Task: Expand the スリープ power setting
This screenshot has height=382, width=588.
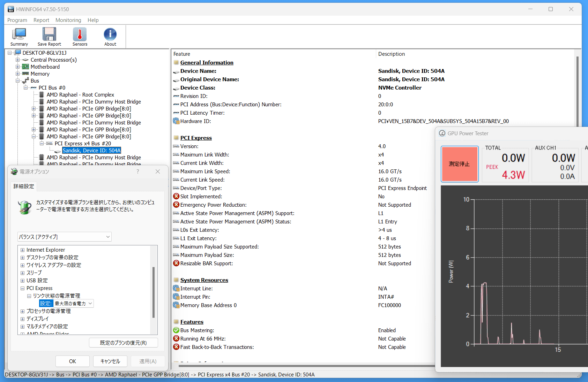Action: click(22, 273)
